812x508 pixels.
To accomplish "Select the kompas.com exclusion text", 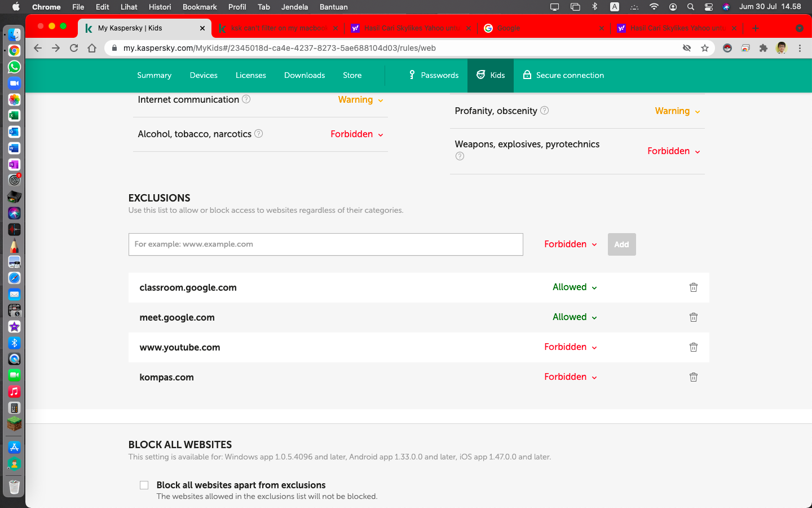I will (x=167, y=377).
